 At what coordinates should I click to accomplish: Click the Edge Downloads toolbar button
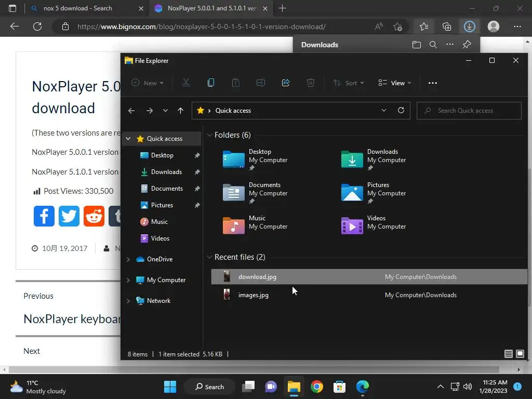[469, 26]
